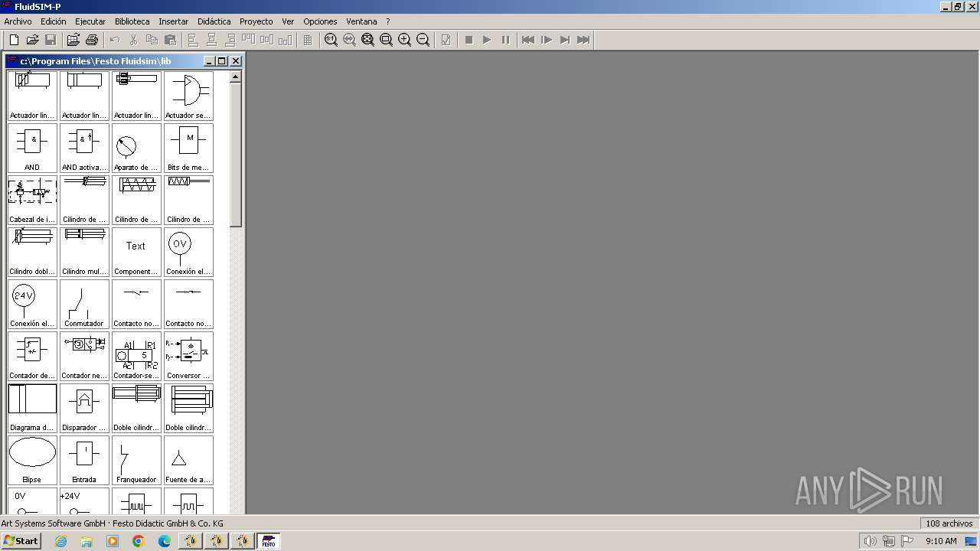Click the FluidSIM Festo taskbar button
980x551 pixels.
269,541
